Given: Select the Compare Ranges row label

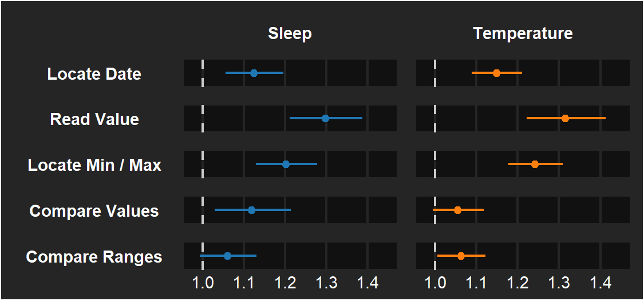Looking at the screenshot, I should point(94,257).
